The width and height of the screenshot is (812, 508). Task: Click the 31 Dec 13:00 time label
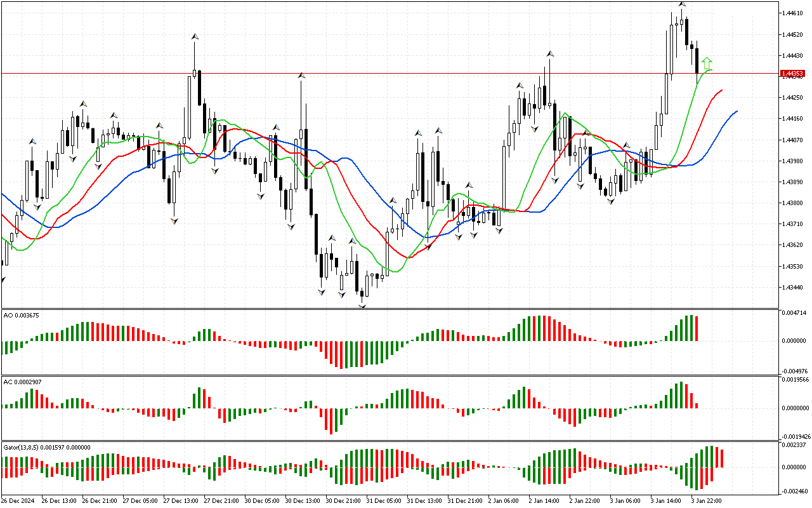(x=424, y=501)
